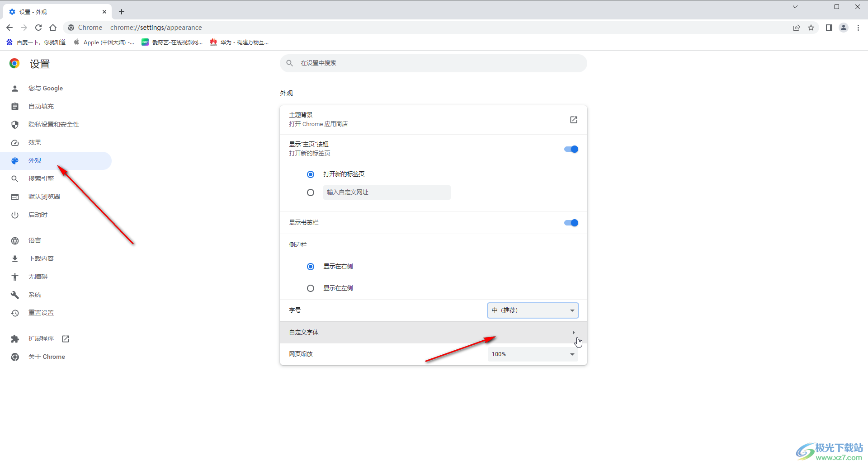The width and height of the screenshot is (868, 465).
Task: Select show side panel on left
Action: coord(311,288)
